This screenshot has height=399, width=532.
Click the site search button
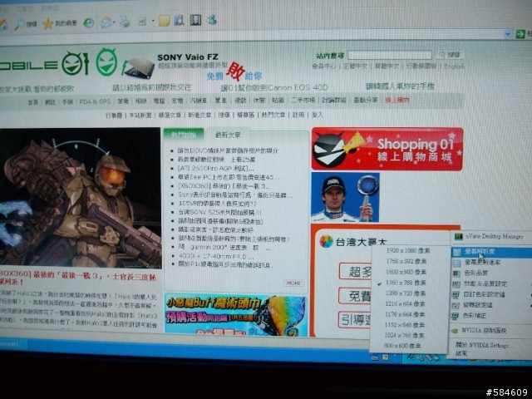[x=451, y=55]
